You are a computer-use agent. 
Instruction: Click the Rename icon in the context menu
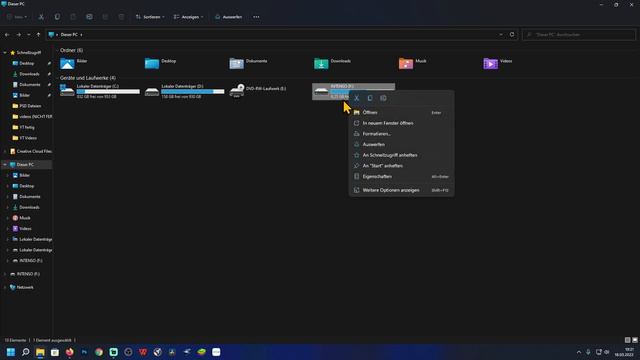coord(383,98)
